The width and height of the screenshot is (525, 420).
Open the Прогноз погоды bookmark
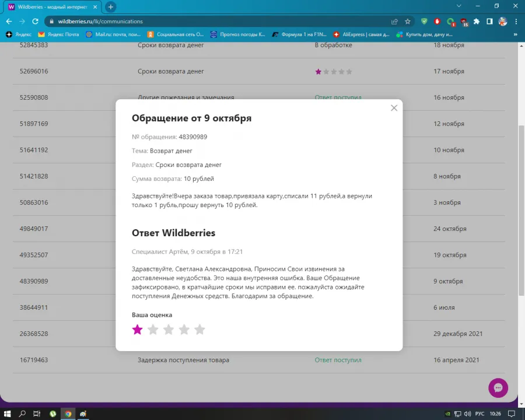238,34
